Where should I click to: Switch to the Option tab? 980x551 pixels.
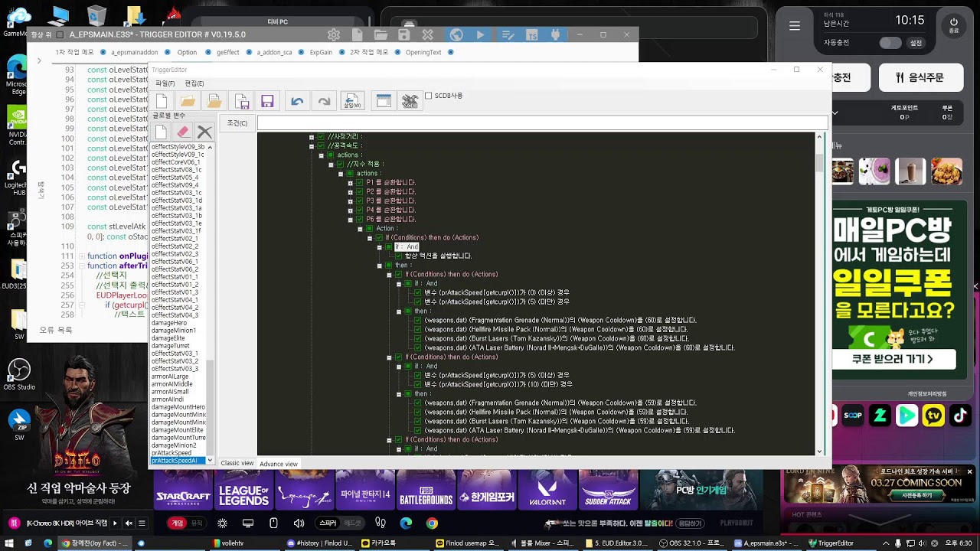[187, 52]
